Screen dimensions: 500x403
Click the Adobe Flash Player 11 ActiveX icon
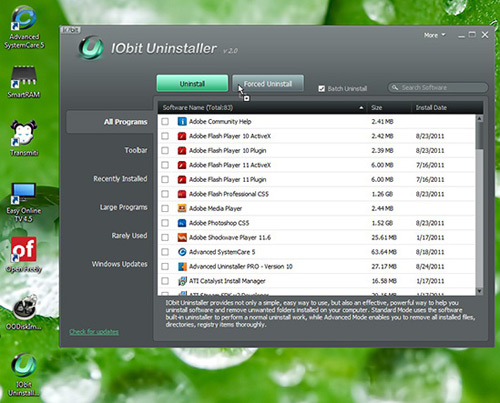[x=182, y=165]
